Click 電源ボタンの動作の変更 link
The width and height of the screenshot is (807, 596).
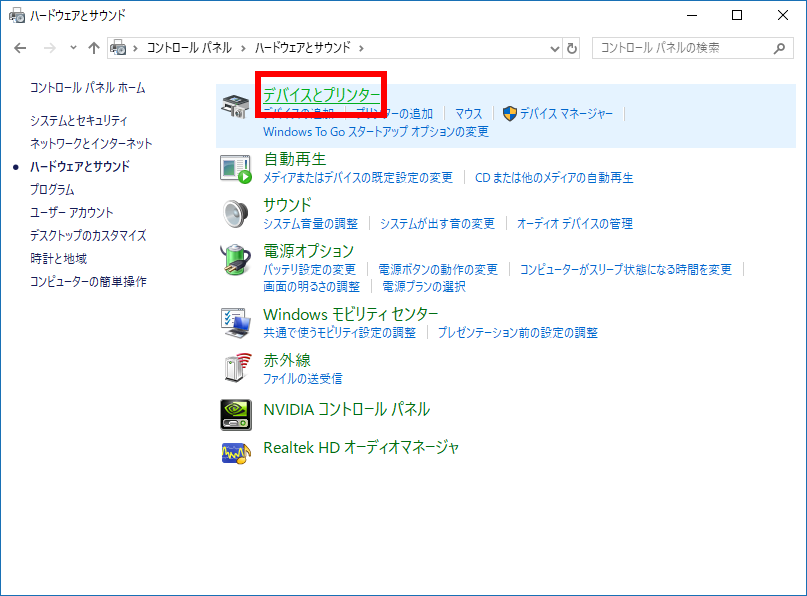[438, 270]
